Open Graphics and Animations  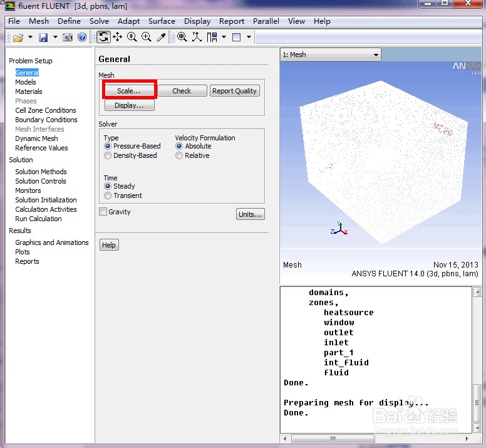(52, 242)
